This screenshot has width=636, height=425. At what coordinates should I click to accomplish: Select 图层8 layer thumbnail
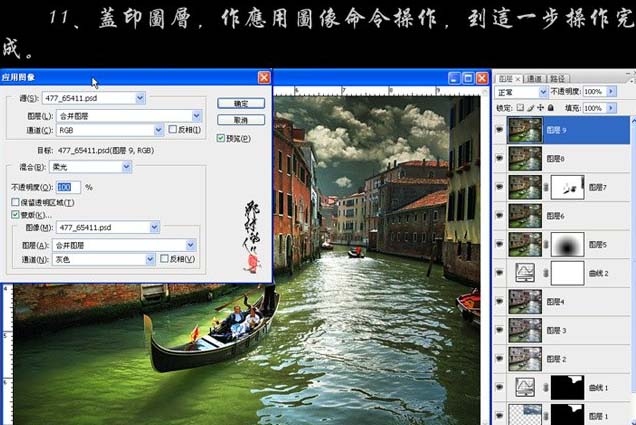[525, 159]
